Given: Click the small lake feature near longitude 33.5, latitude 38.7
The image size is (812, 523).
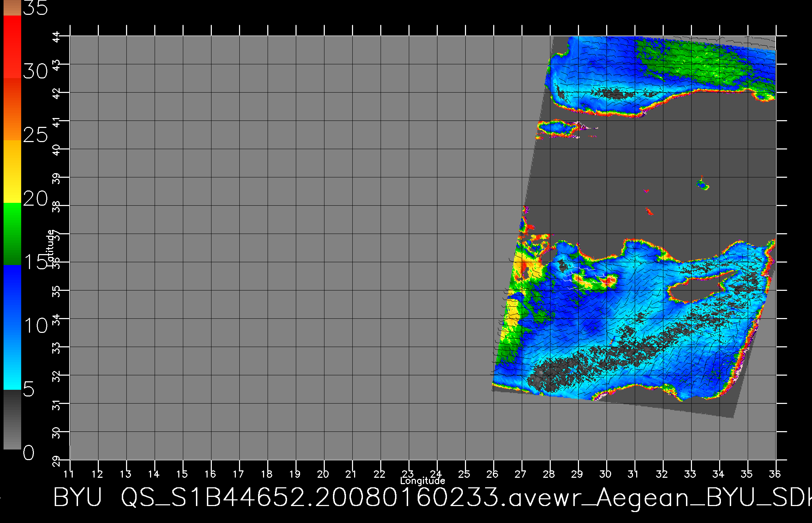Looking at the screenshot, I should click(703, 185).
